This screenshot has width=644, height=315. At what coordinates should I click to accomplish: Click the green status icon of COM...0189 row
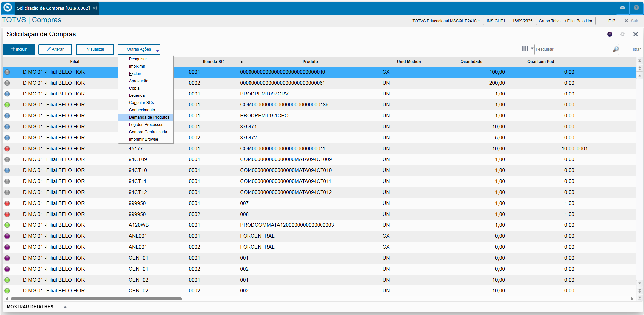pos(7,105)
